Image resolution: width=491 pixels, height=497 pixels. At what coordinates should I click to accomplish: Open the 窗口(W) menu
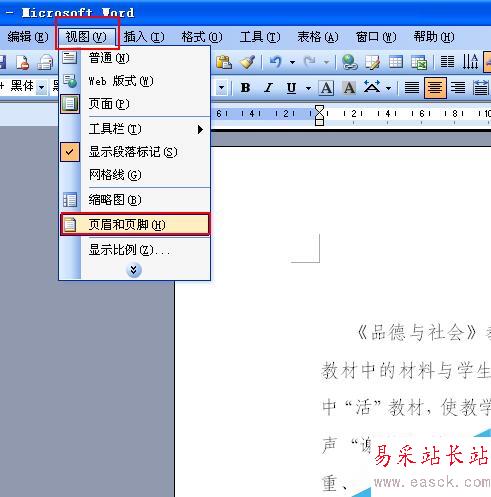[x=376, y=37]
